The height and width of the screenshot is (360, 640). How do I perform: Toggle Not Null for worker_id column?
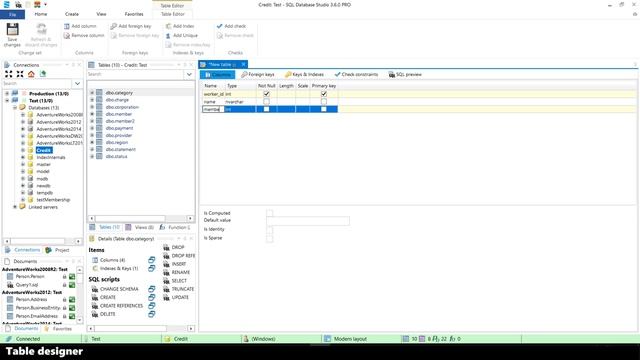(x=266, y=94)
